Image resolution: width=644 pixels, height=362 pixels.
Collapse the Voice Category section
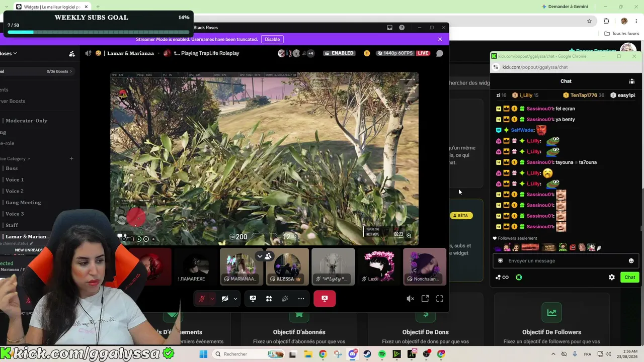(x=15, y=159)
